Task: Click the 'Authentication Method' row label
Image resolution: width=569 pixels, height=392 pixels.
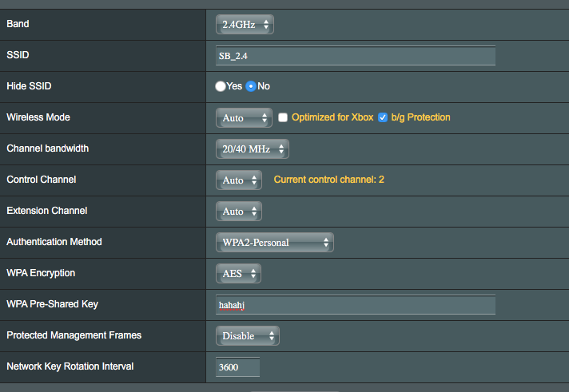Action: (x=54, y=242)
